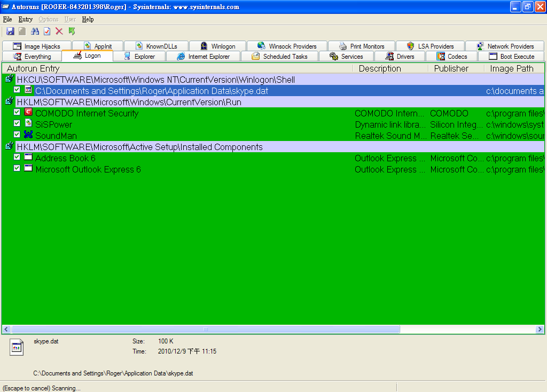The image size is (547, 392).
Task: Click the 'Silicon Integ...' publisher cell
Action: click(x=456, y=124)
